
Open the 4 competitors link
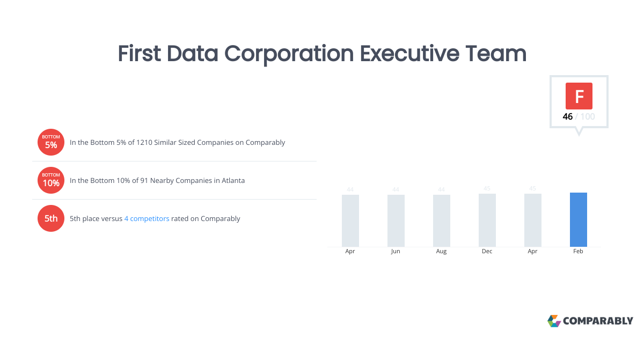click(147, 219)
